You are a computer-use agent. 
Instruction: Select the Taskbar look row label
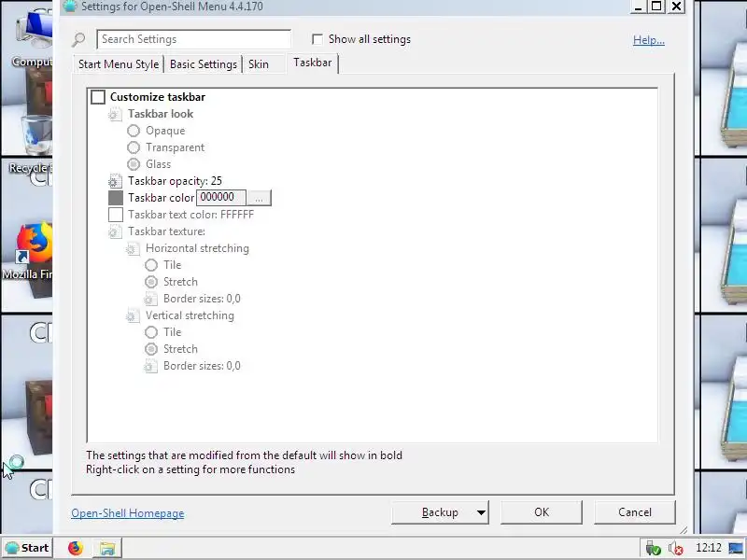click(x=161, y=114)
